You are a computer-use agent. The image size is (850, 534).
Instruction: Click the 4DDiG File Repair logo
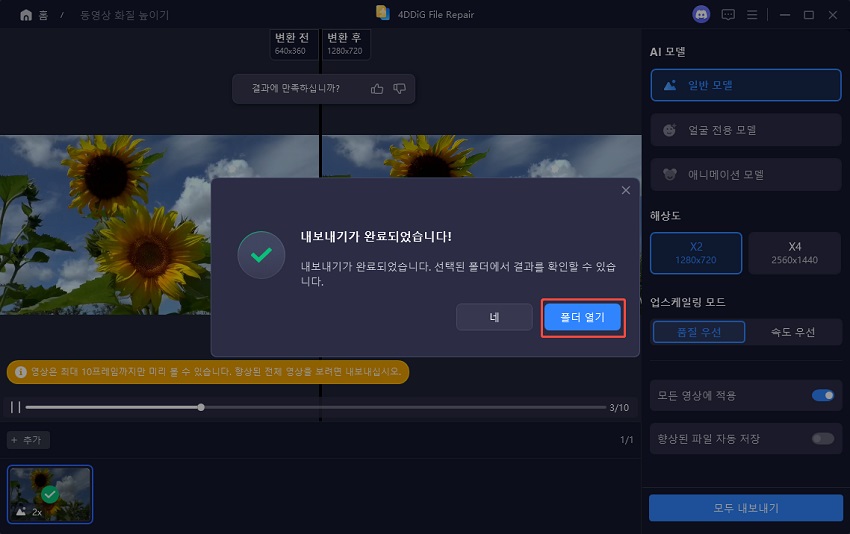coord(383,13)
